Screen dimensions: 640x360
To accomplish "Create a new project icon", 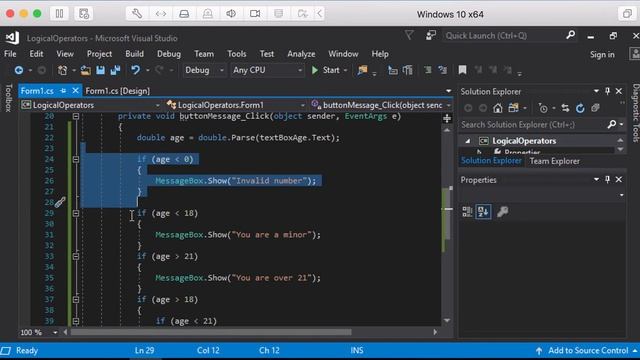I will coord(62,70).
